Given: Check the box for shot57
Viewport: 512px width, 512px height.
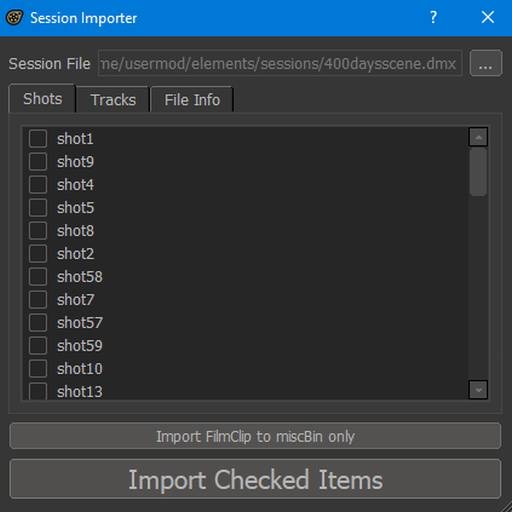Looking at the screenshot, I should 38,322.
